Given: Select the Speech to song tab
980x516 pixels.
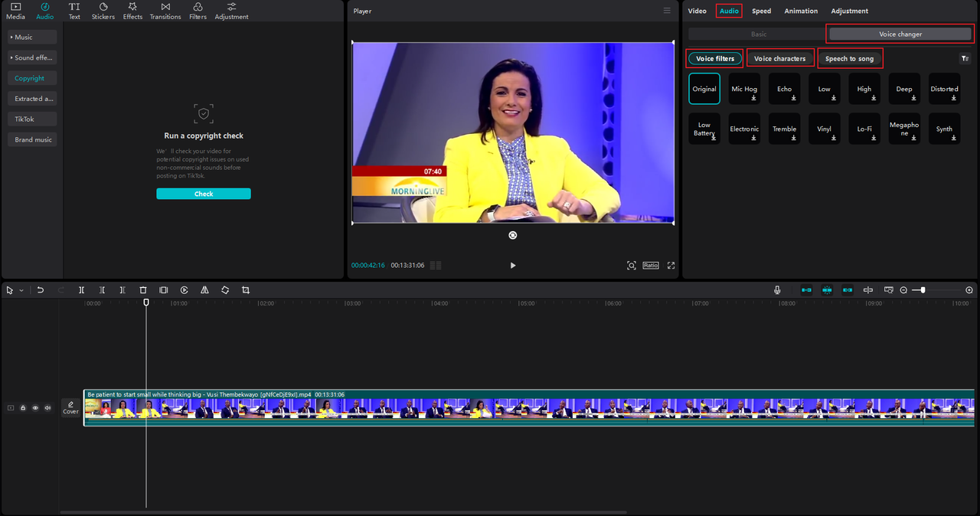Looking at the screenshot, I should coord(849,58).
